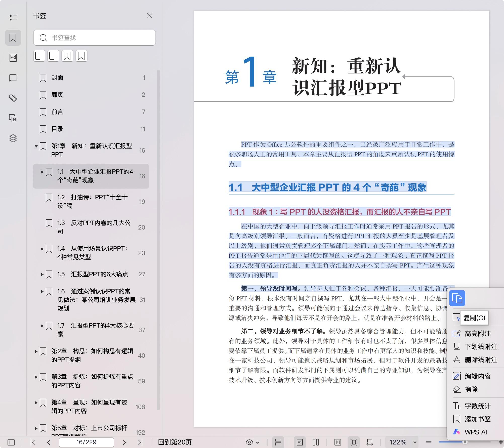Collapse the chapter 1 bookmark tree

pyautogui.click(x=36, y=146)
